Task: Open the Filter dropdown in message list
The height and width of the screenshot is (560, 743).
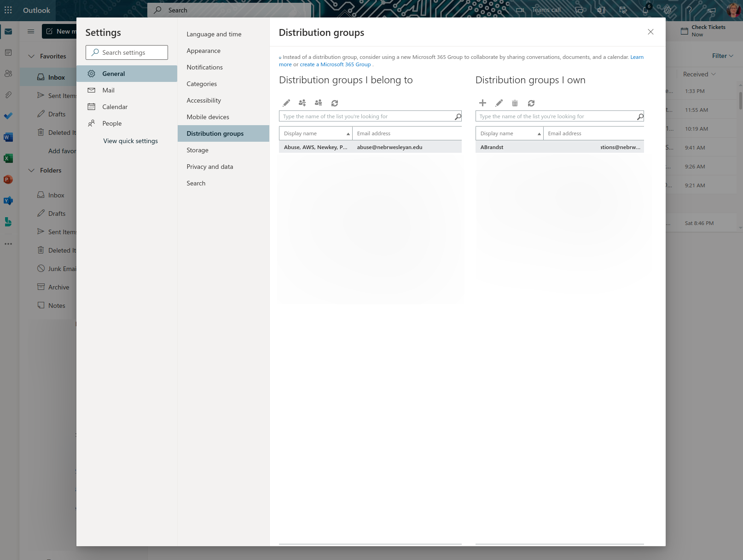Action: (722, 56)
